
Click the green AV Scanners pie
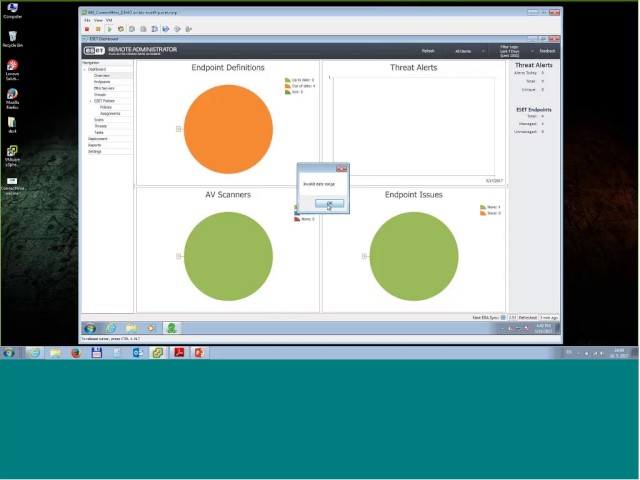[x=228, y=256]
